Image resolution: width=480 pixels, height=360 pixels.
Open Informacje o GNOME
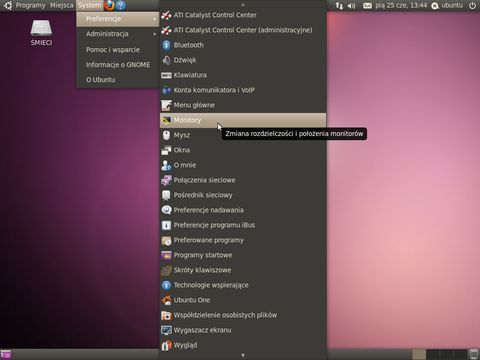117,65
